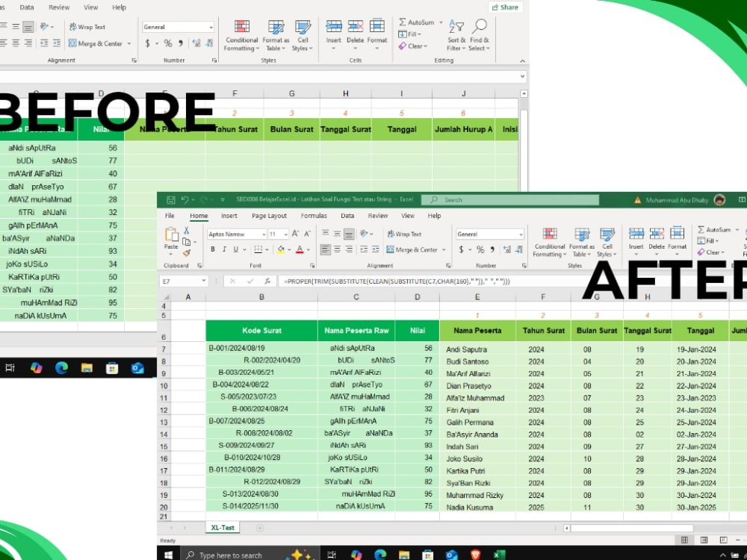The width and height of the screenshot is (747, 560).
Task: Click Conditional Formatting in After window
Action: pos(549,243)
